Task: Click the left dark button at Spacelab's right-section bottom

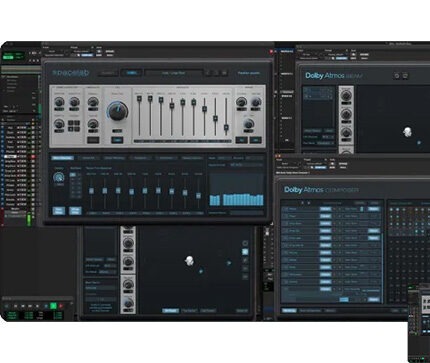Action: coord(242,140)
